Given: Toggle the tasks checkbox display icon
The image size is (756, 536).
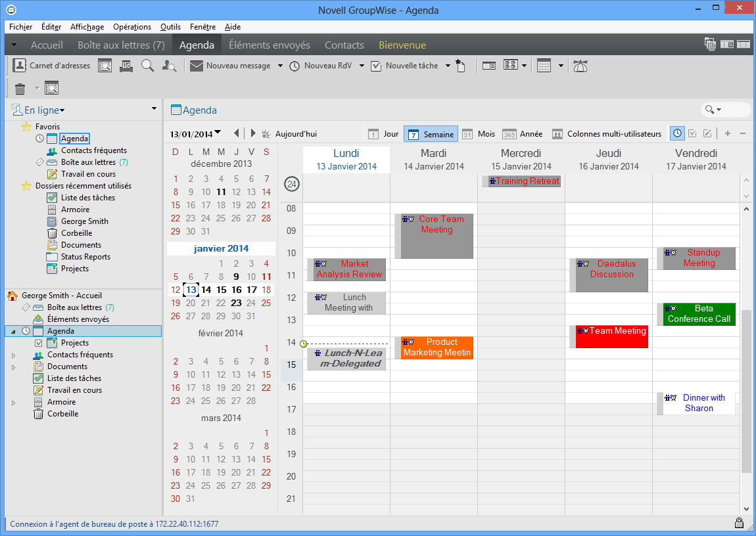Looking at the screenshot, I should click(x=692, y=133).
